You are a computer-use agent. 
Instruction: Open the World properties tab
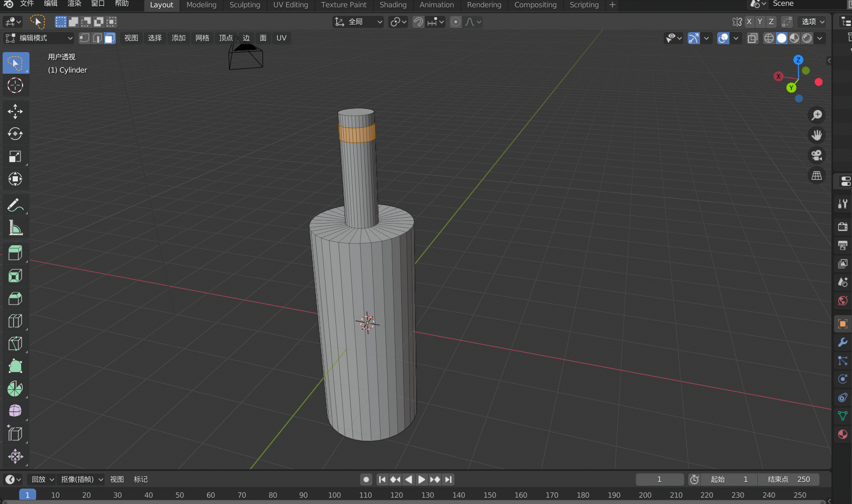[843, 300]
